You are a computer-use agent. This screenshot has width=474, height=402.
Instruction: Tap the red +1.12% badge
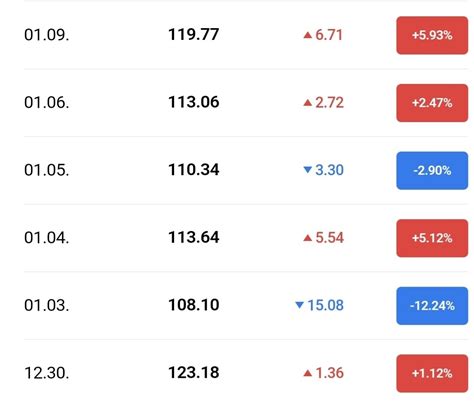click(x=432, y=373)
